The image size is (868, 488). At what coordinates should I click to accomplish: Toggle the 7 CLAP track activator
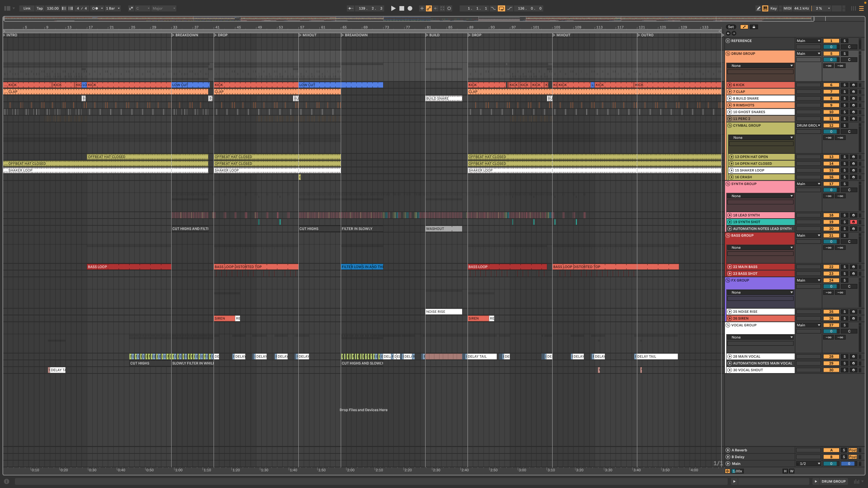[831, 92]
